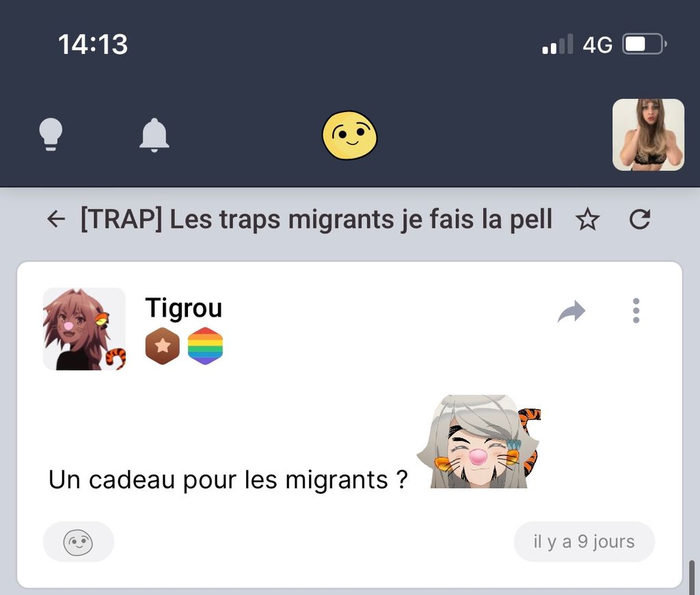
Task: Tap the 'il y a 9 jours' timestamp
Action: 584,542
